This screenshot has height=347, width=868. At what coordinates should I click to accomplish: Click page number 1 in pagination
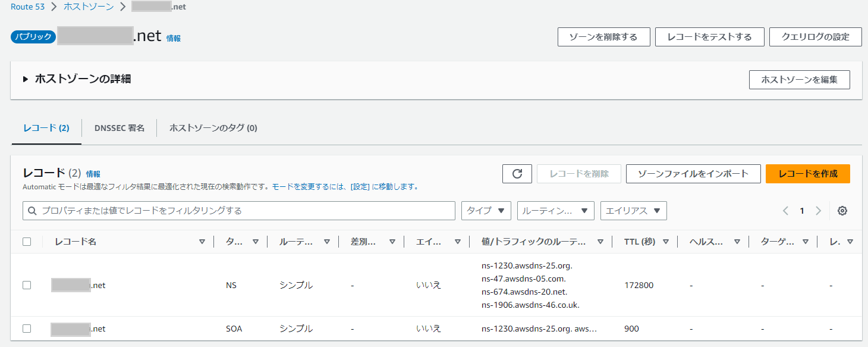click(x=802, y=211)
